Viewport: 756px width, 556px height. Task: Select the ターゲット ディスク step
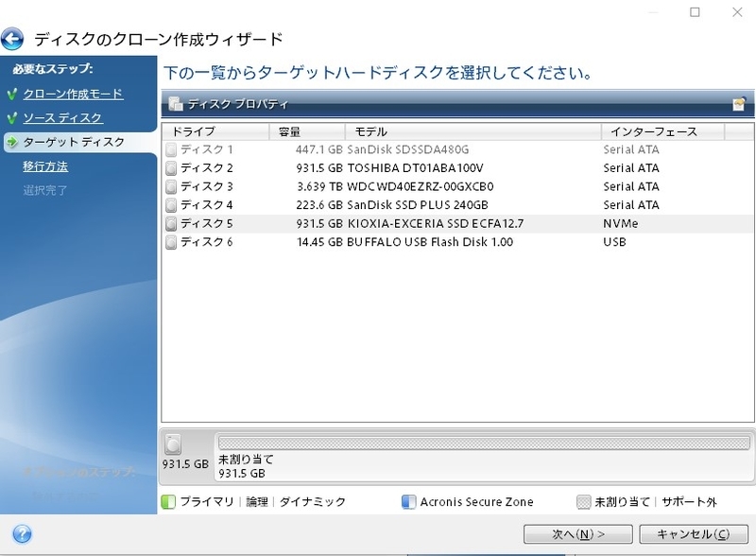pyautogui.click(x=74, y=142)
